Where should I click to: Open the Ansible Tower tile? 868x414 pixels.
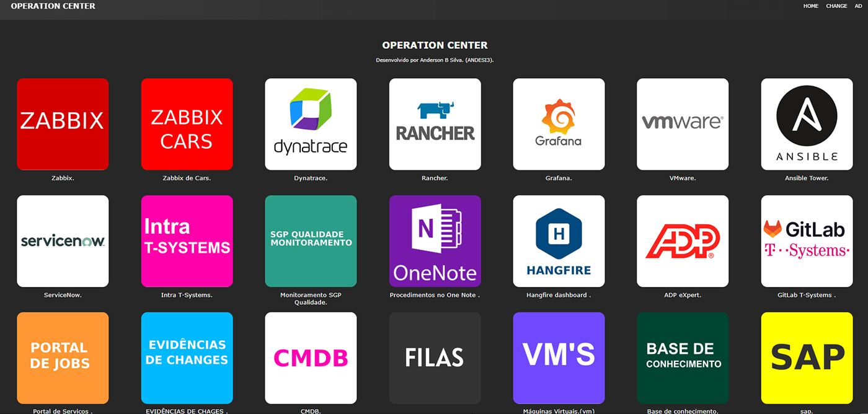(x=807, y=124)
